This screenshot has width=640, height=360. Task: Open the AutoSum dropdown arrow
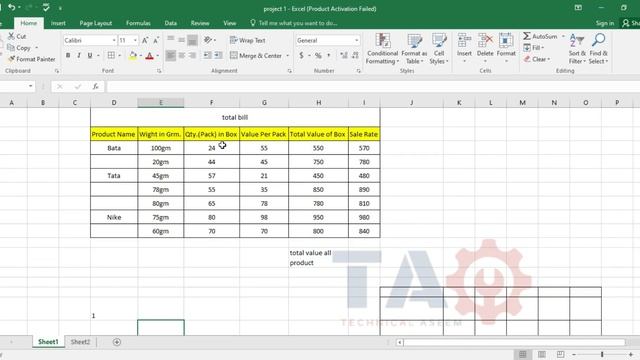pyautogui.click(x=563, y=36)
